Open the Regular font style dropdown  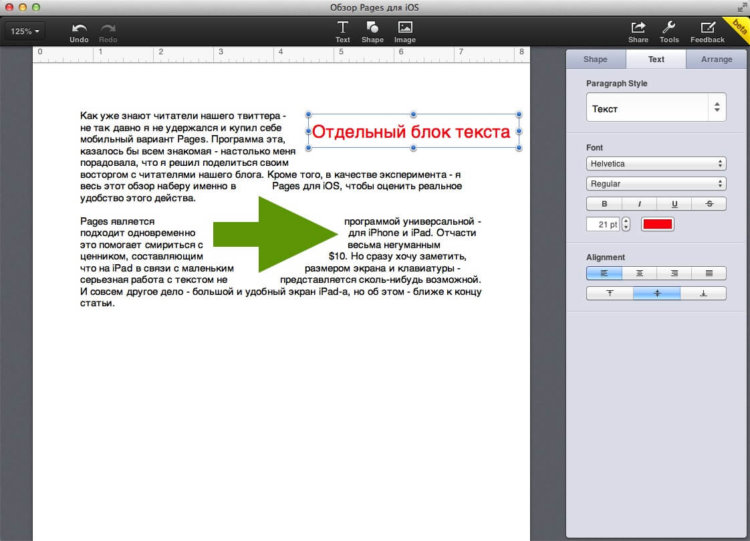(656, 184)
